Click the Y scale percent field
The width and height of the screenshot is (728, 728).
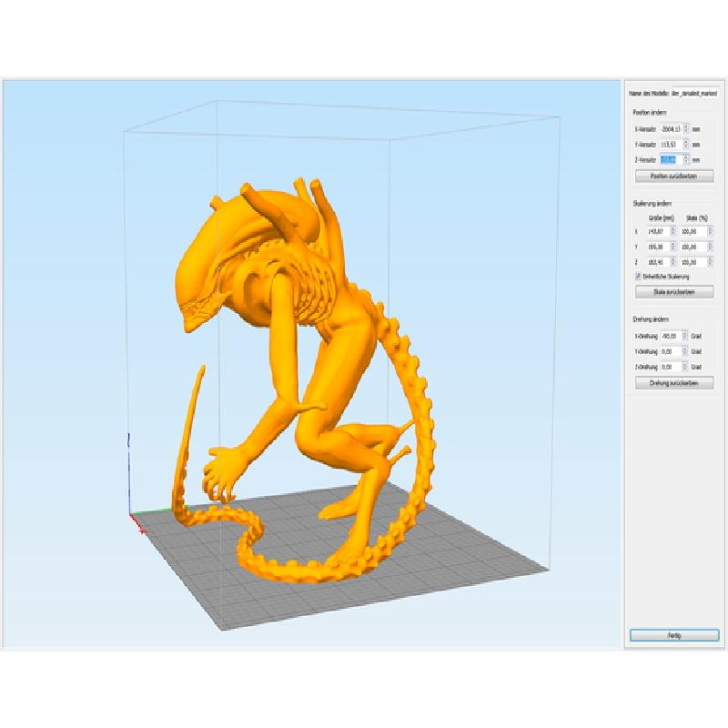pyautogui.click(x=693, y=247)
